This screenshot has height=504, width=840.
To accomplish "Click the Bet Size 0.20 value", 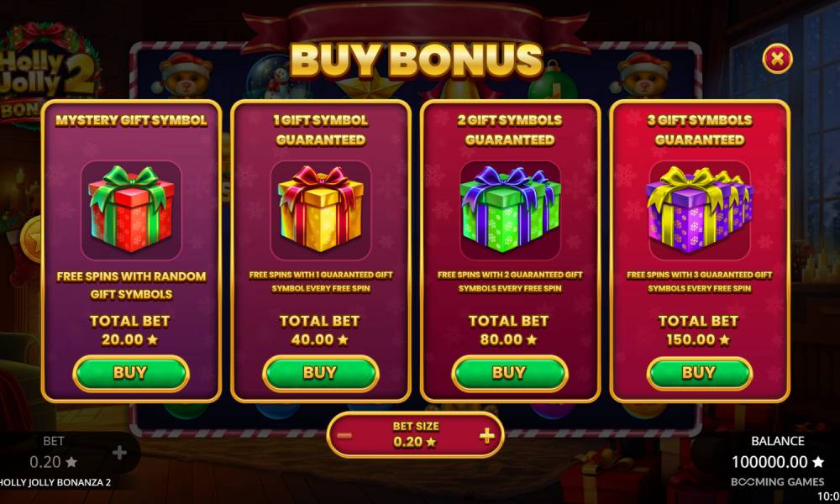I will 415,442.
